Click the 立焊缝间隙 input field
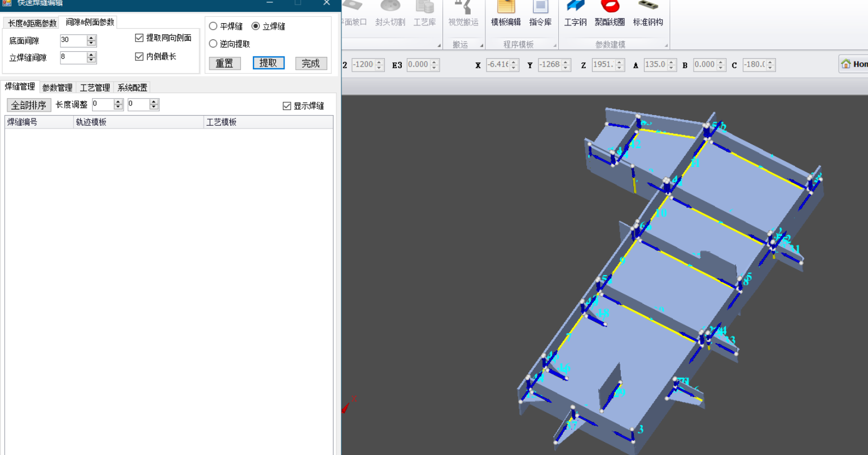 tap(73, 58)
